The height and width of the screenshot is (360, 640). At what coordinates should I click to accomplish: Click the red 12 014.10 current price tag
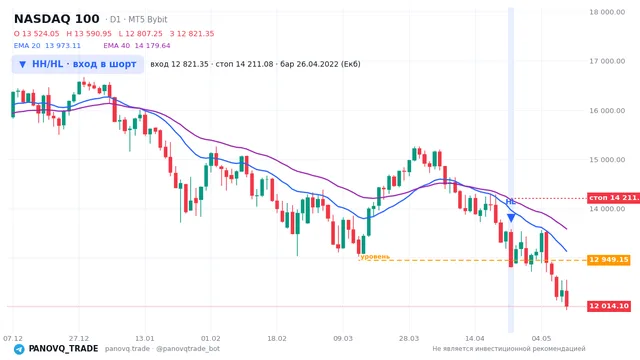(x=609, y=306)
